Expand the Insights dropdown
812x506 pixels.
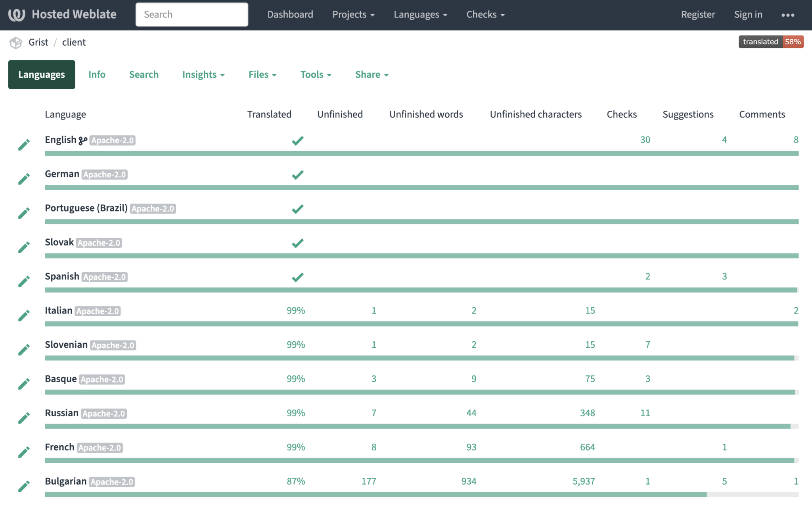coord(203,74)
